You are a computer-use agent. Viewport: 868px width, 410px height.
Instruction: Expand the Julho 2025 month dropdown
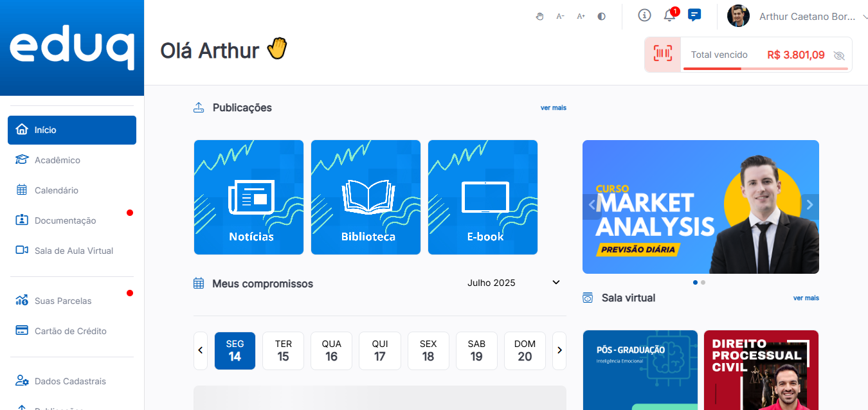coord(556,283)
